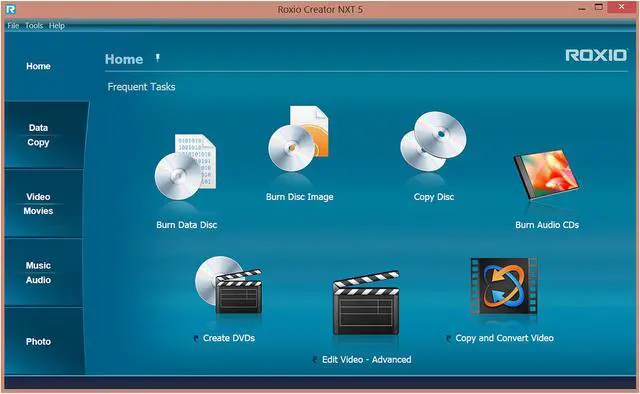This screenshot has height=394, width=640.
Task: Click the Frequent Tasks heading
Action: pos(141,87)
